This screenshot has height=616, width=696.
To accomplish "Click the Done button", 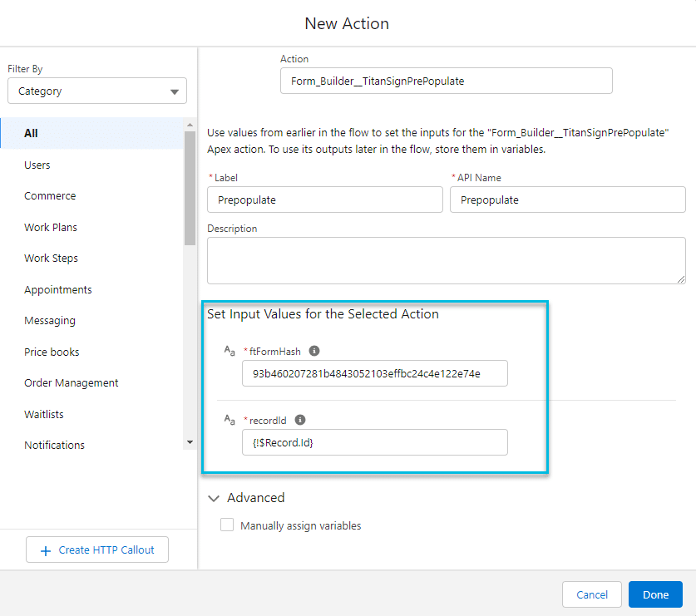I will coord(655,594).
